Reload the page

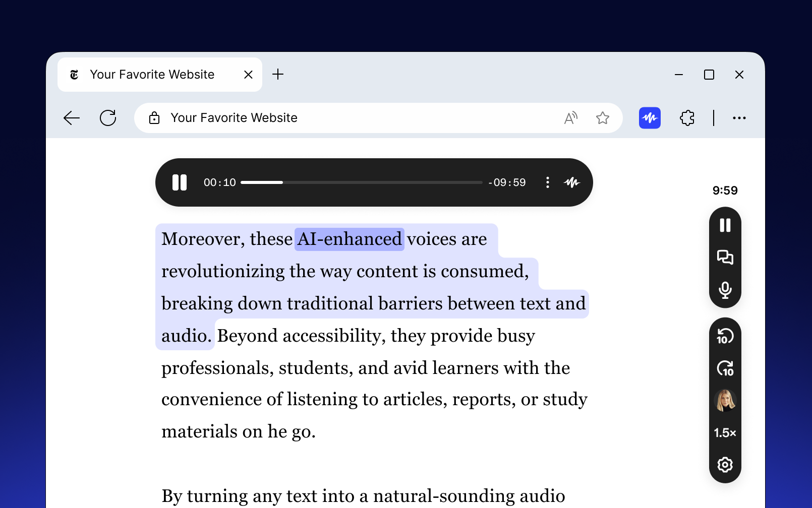[x=108, y=118]
